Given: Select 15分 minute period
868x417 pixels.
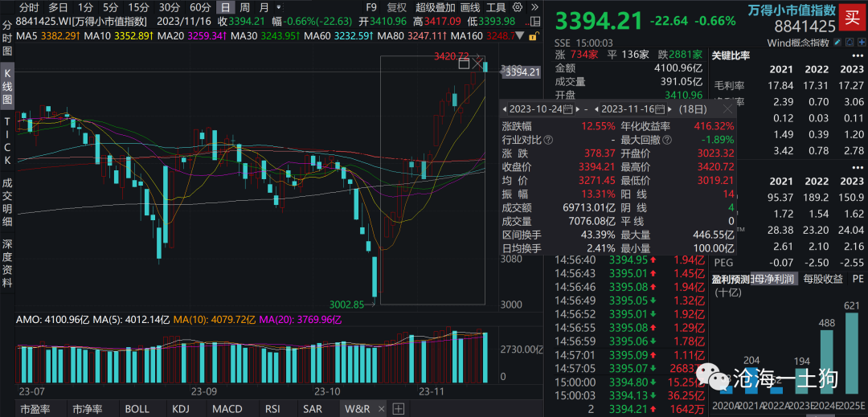Looking at the screenshot, I should coord(138,8).
